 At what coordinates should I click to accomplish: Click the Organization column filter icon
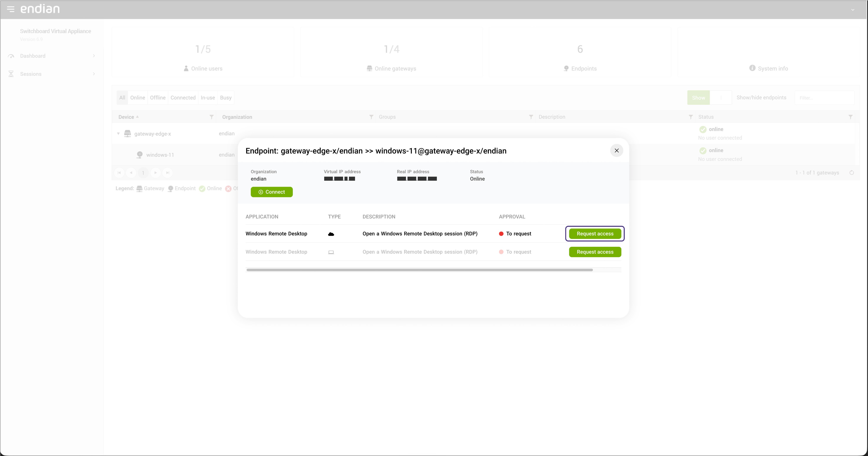371,117
